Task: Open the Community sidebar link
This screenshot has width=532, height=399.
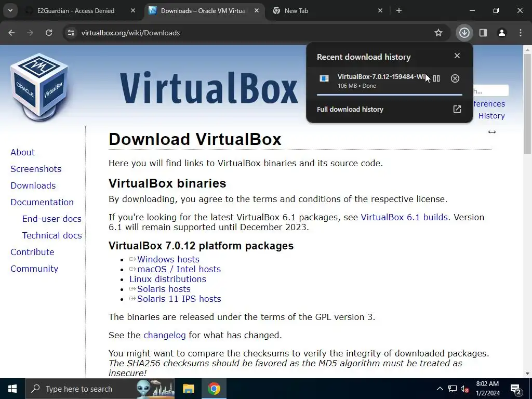Action: 34,269
